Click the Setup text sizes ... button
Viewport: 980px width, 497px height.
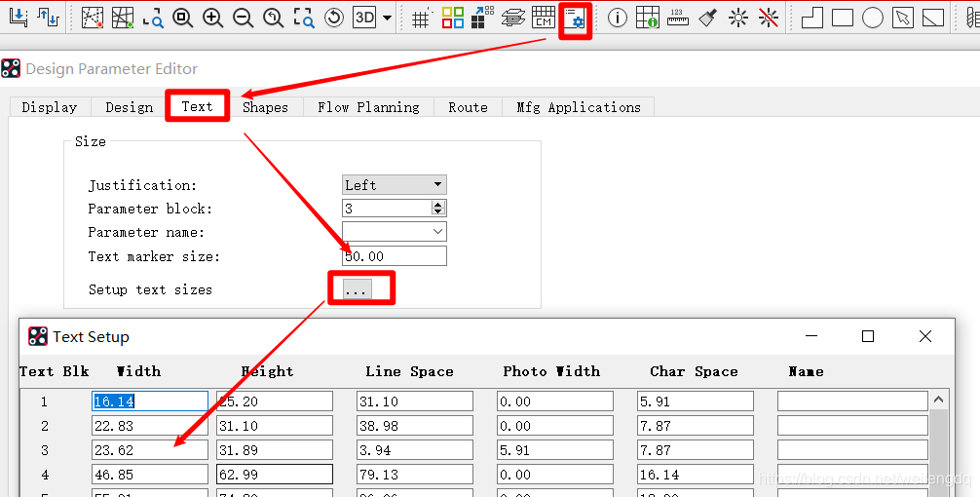[357, 289]
